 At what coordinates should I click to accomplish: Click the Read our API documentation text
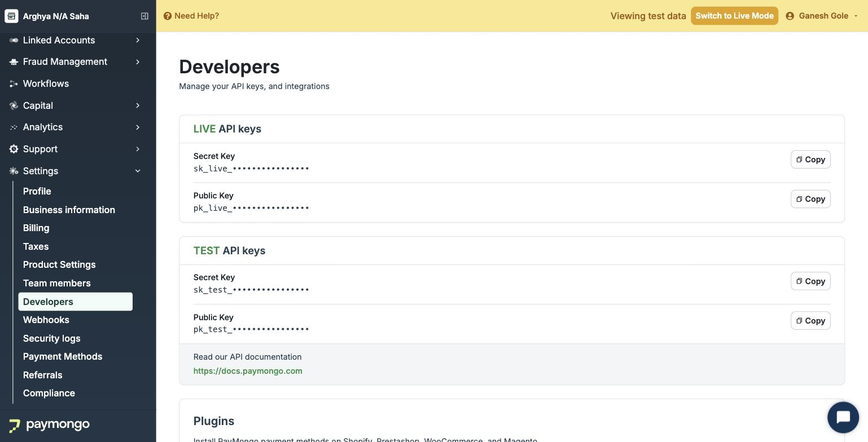(x=247, y=357)
